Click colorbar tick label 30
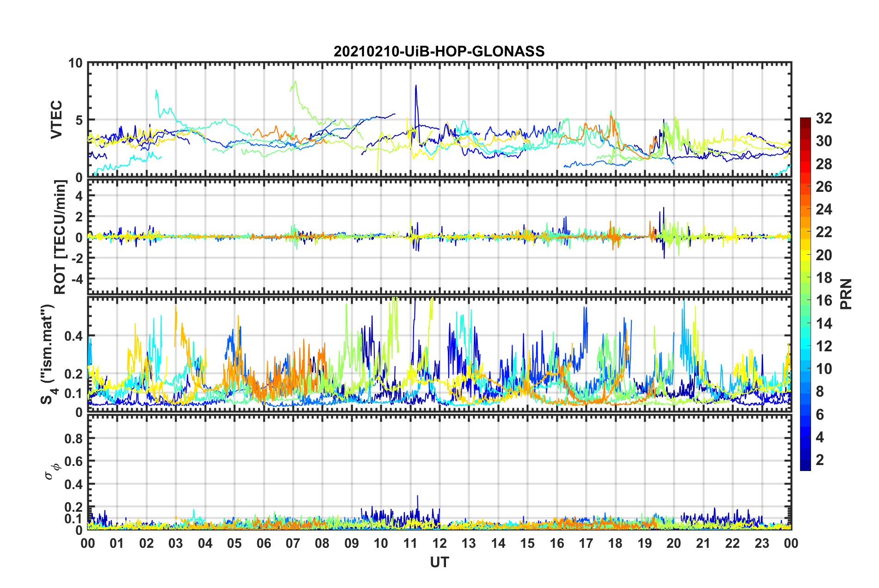Image resolution: width=879 pixels, height=588 pixels. coord(824,141)
